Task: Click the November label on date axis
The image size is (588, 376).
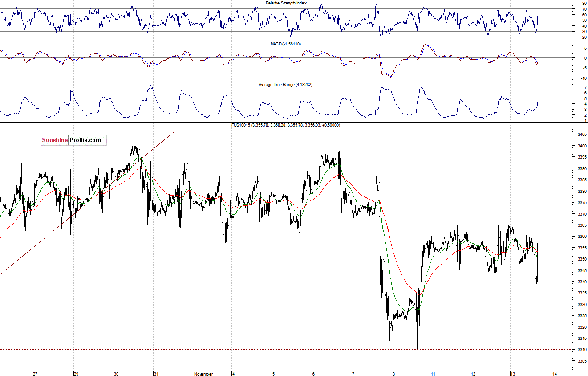Action: (203, 374)
